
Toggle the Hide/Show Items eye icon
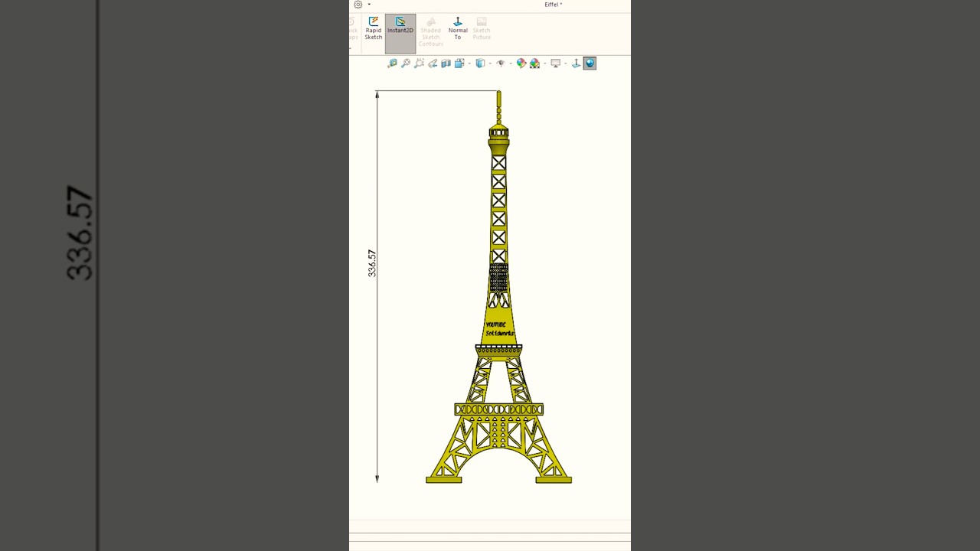tap(501, 64)
